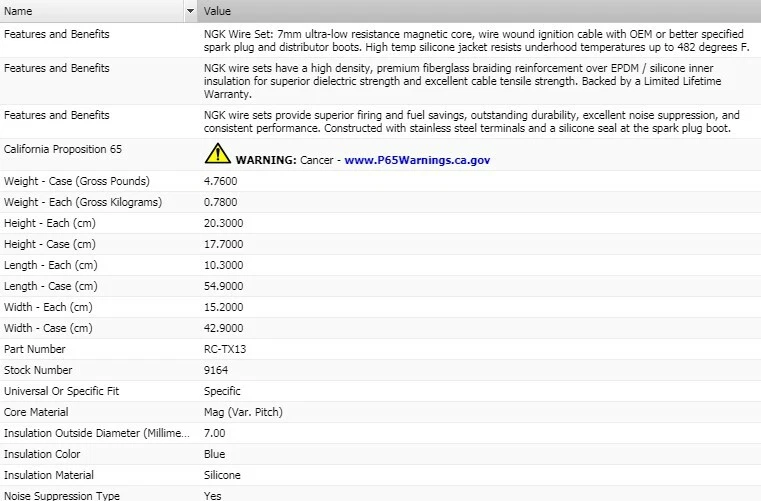Click the part number RC-TX13

click(x=225, y=349)
